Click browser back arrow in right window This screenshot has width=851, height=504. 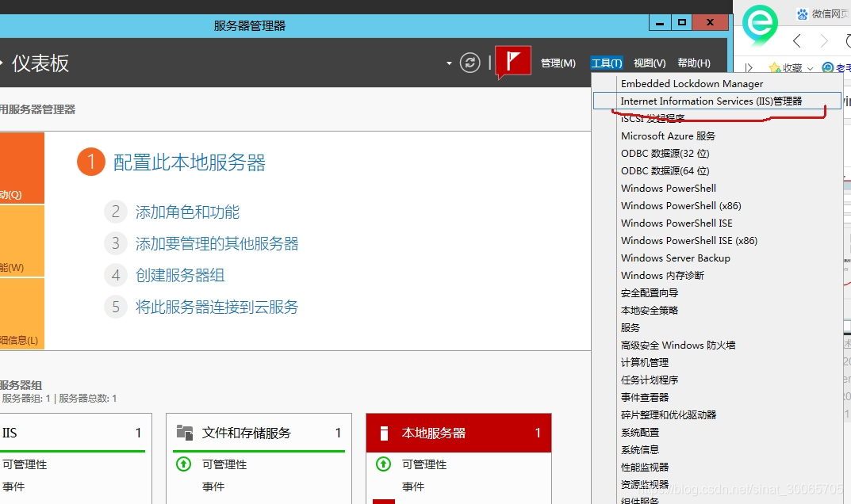tap(797, 40)
